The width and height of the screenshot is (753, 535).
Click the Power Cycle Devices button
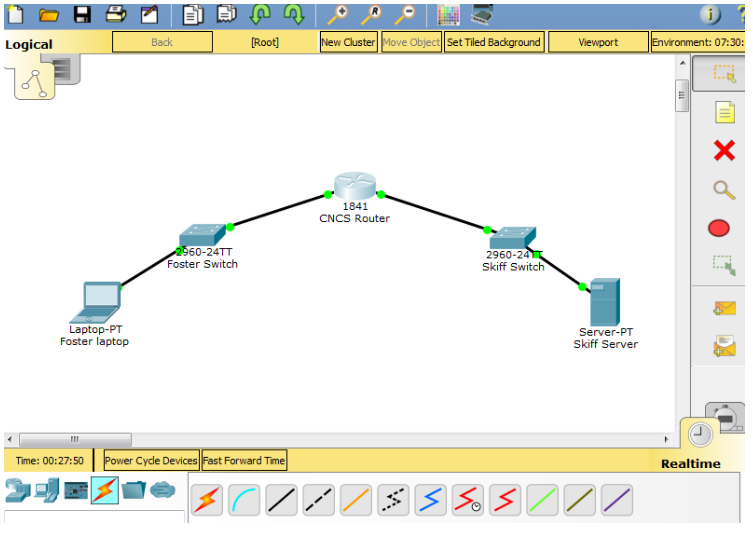(x=151, y=461)
